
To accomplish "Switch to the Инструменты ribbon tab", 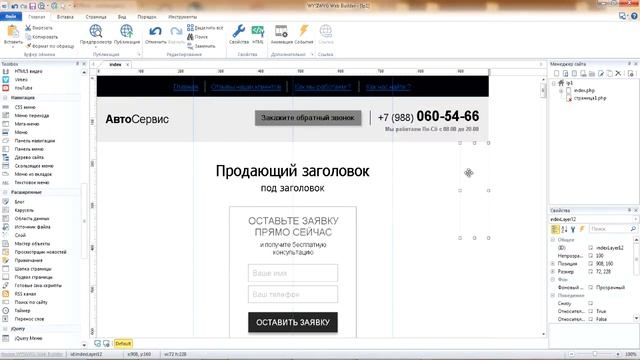I will point(182,17).
